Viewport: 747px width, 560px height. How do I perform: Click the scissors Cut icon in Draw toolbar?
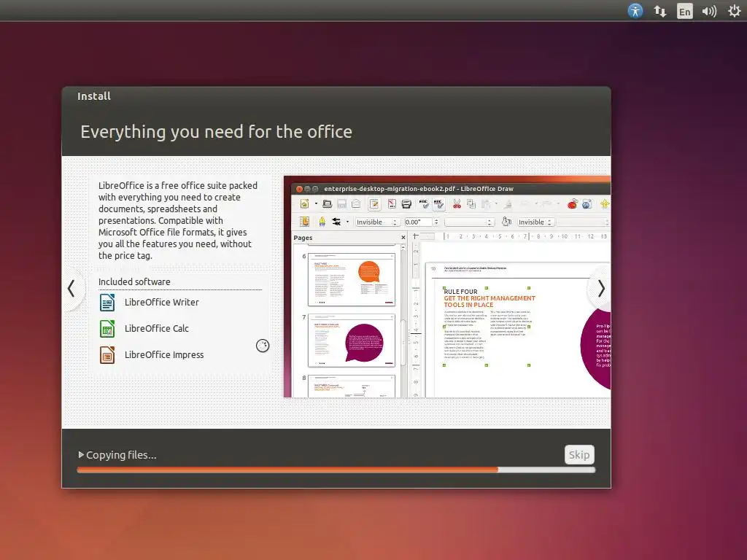457,204
